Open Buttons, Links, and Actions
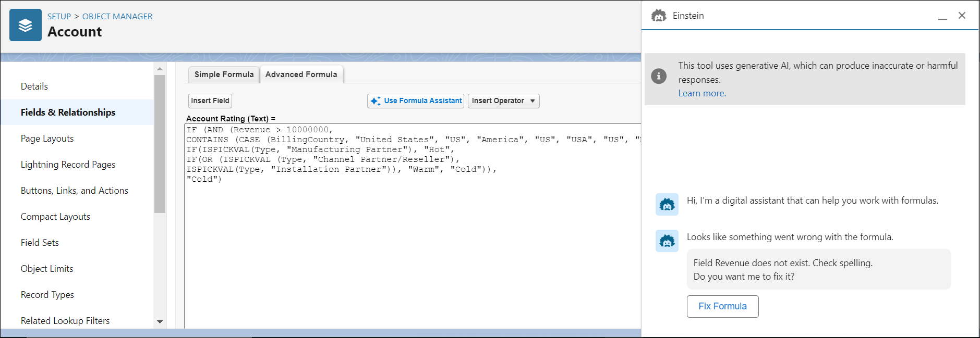 [74, 191]
